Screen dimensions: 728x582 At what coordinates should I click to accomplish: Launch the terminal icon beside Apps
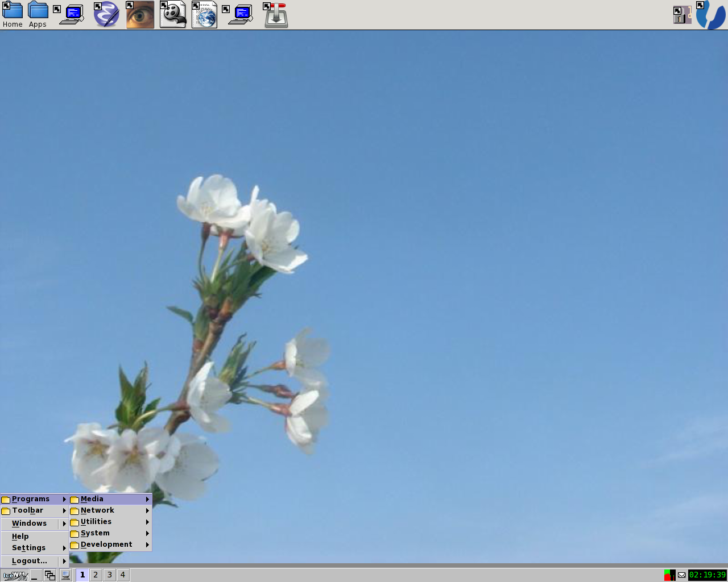point(69,15)
